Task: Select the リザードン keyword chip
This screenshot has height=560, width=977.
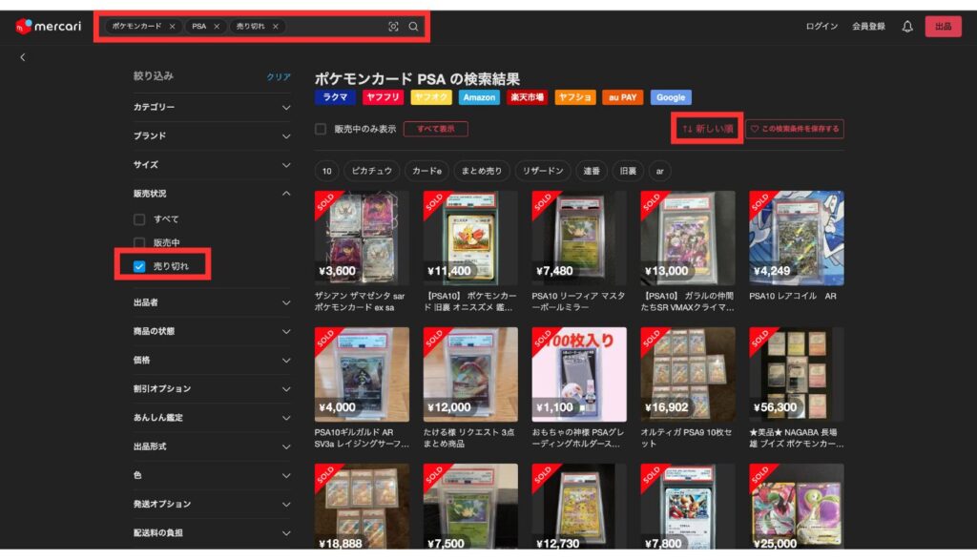Action: (x=543, y=172)
